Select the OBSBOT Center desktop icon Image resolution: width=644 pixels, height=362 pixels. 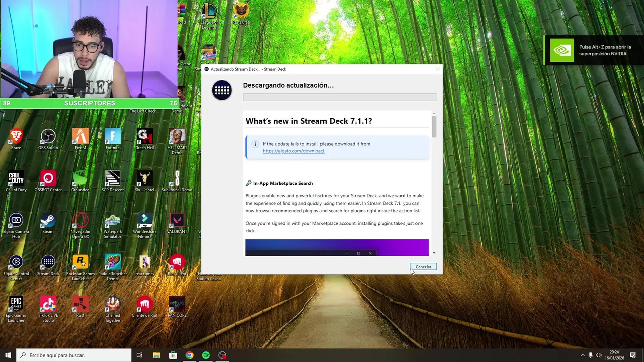coord(48,181)
